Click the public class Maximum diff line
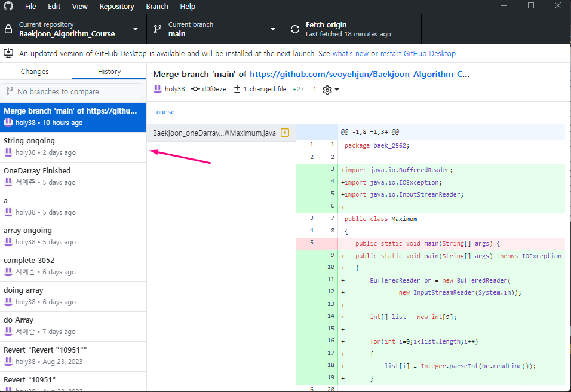The height and width of the screenshot is (392, 571). tap(381, 219)
